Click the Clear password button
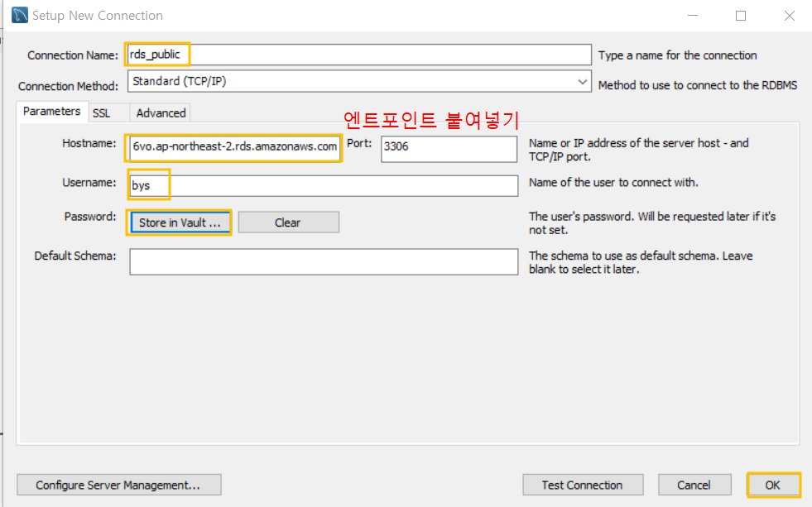Screen dimensions: 812x507 [x=288, y=222]
